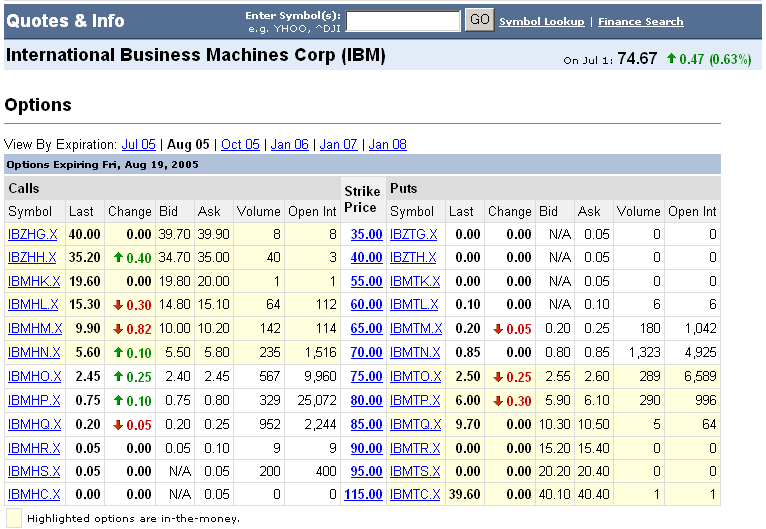Open the Symbol Lookup link

click(x=541, y=21)
